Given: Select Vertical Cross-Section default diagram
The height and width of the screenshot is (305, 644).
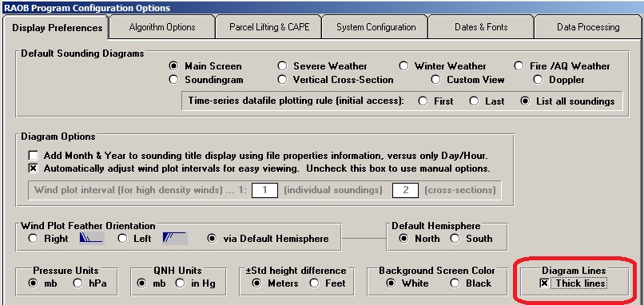Looking at the screenshot, I should pos(282,80).
